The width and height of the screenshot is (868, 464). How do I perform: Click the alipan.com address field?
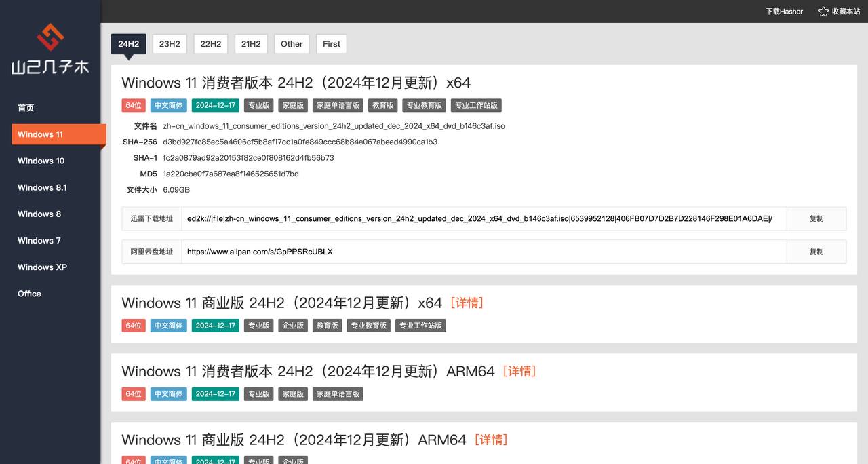pos(484,252)
